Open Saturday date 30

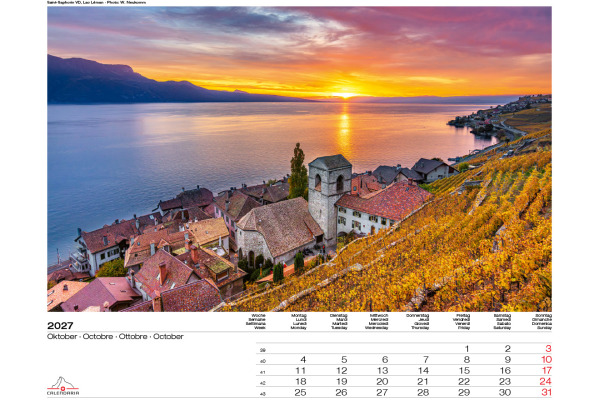coord(505,393)
